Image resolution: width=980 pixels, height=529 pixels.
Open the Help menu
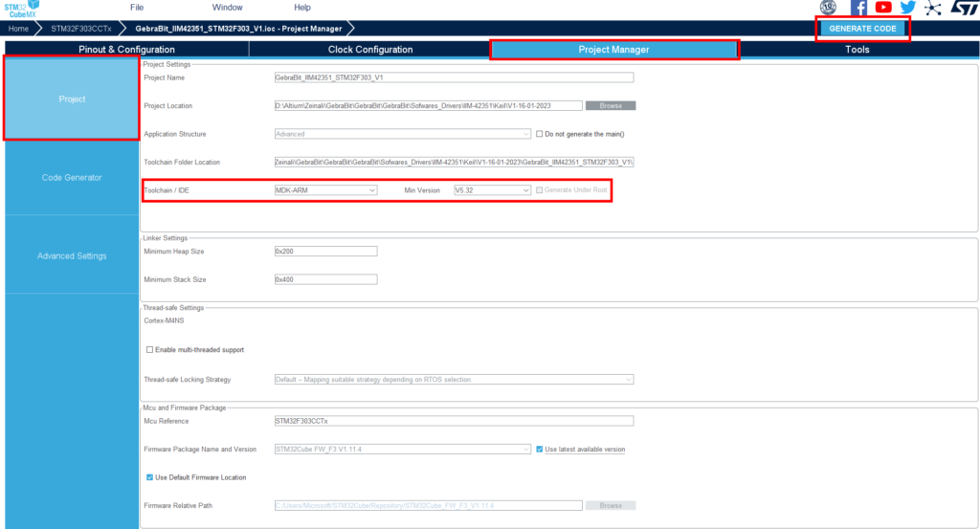click(301, 8)
